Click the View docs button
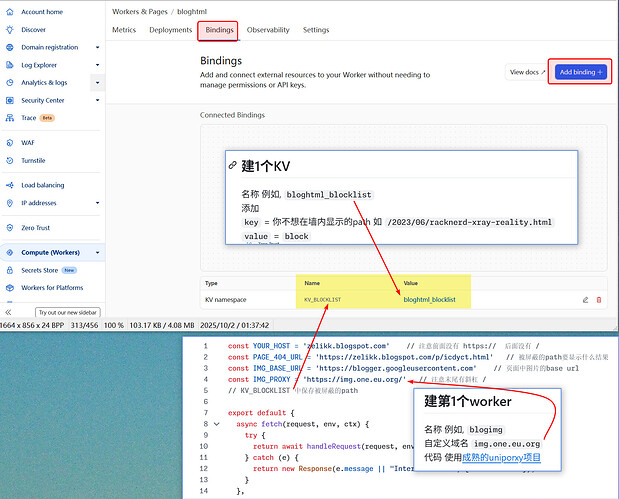The image size is (619, 499). tap(527, 72)
